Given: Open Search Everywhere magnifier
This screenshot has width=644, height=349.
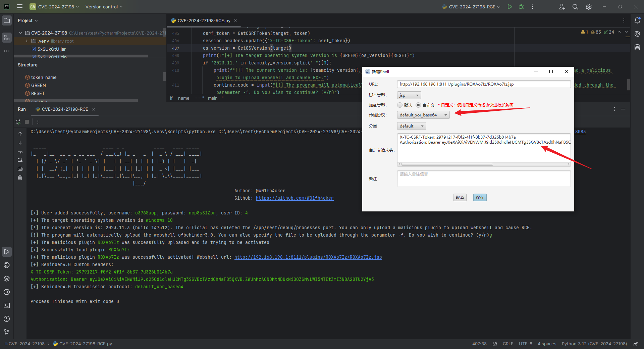Looking at the screenshot, I should (575, 7).
